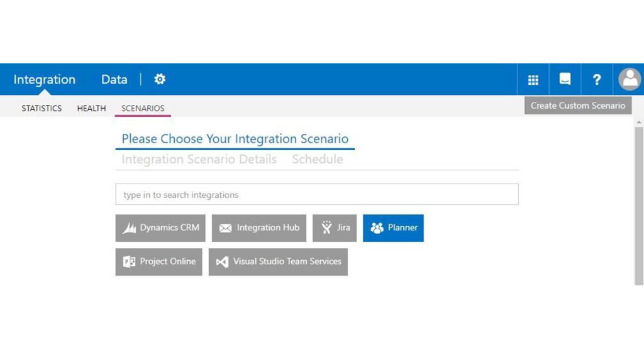Switch to the Statistics tab
644x362 pixels.
(x=41, y=108)
